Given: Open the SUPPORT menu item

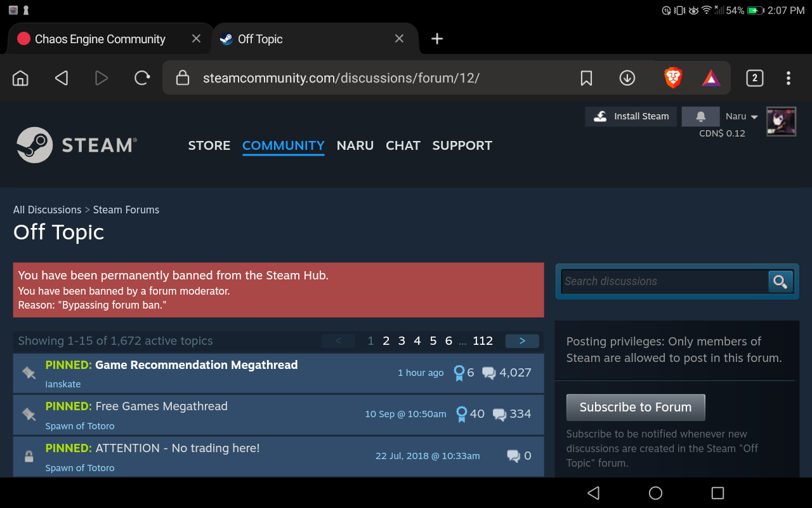Looking at the screenshot, I should [x=462, y=145].
